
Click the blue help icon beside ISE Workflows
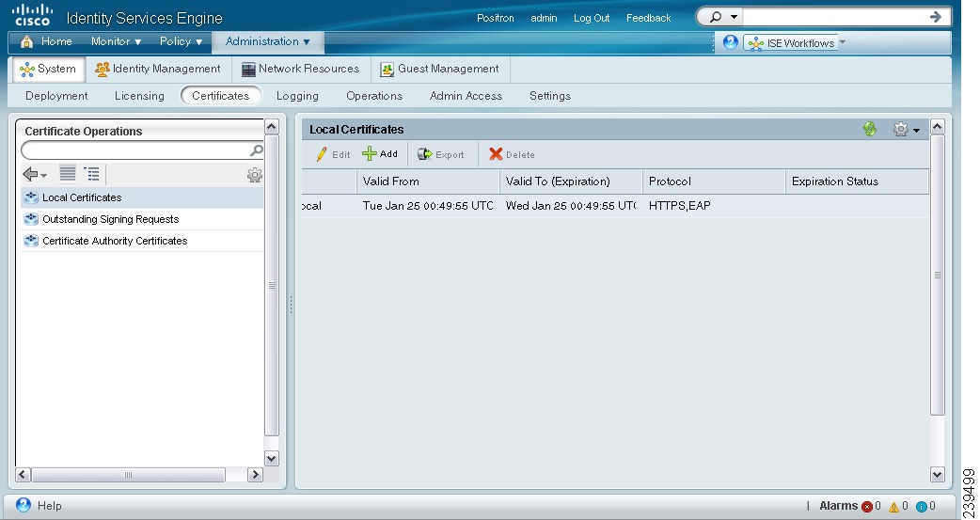coord(730,42)
